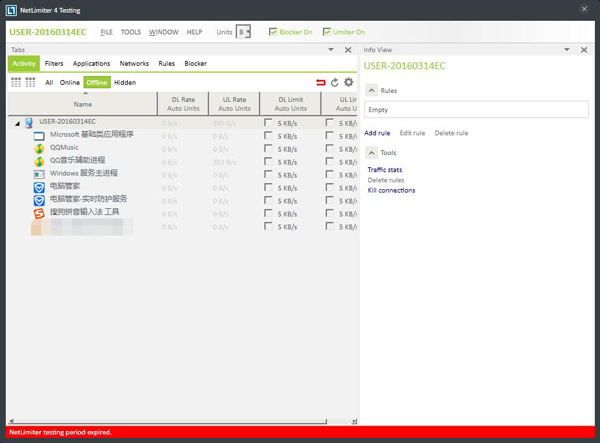600x443 pixels.
Task: Open the Units dropdown
Action: [x=243, y=32]
